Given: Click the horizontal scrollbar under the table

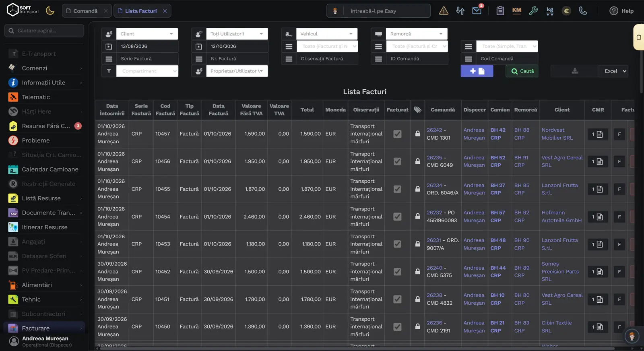Looking at the screenshot, I should (x=356, y=349).
